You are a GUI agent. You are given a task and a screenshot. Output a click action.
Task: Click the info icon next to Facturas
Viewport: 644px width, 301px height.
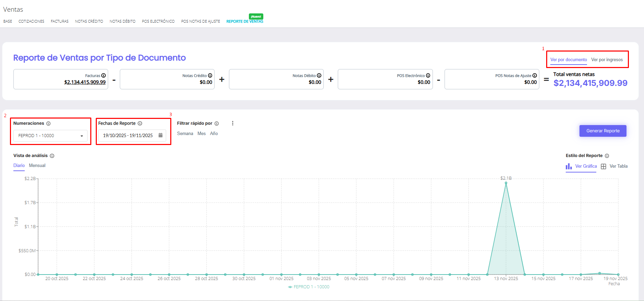(103, 76)
